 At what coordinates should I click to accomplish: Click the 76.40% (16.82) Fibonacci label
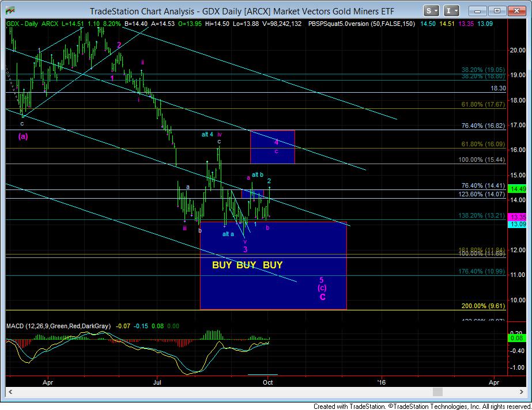[483, 126]
